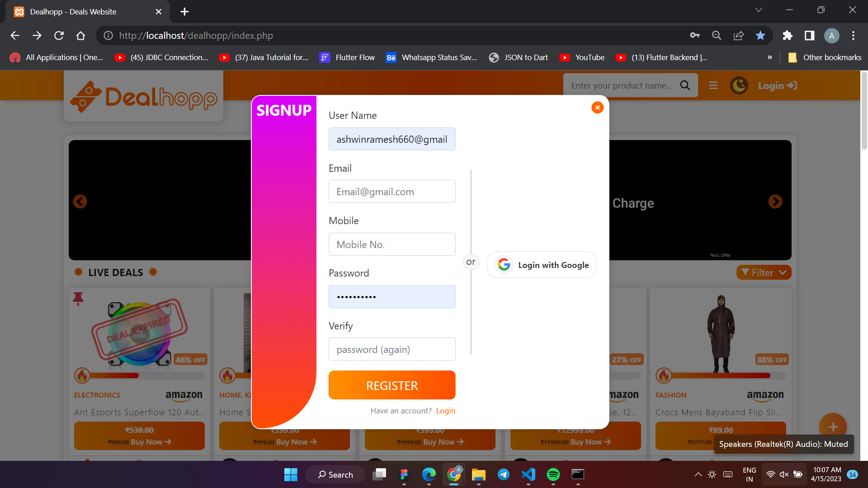
Task: Open browser extensions puzzle icon
Action: coord(787,36)
